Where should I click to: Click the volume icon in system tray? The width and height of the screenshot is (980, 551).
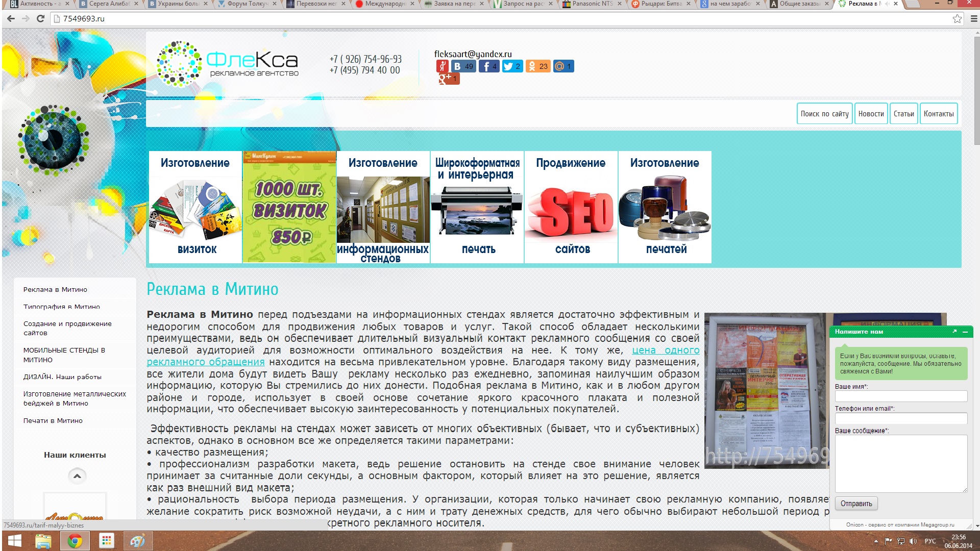pos(913,541)
